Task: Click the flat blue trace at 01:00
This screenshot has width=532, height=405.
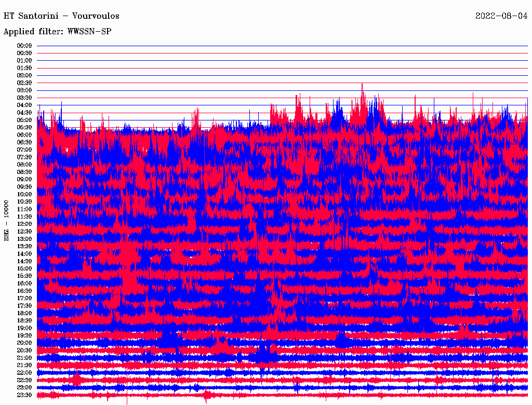Action: coord(281,61)
